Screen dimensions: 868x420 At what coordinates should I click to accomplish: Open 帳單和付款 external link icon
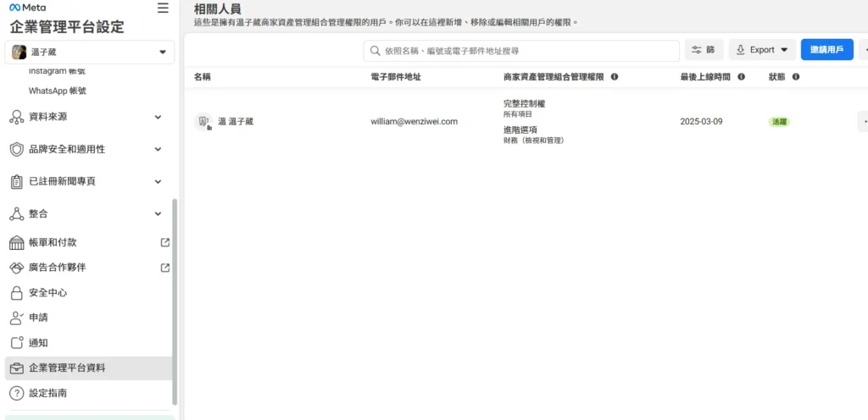point(165,242)
